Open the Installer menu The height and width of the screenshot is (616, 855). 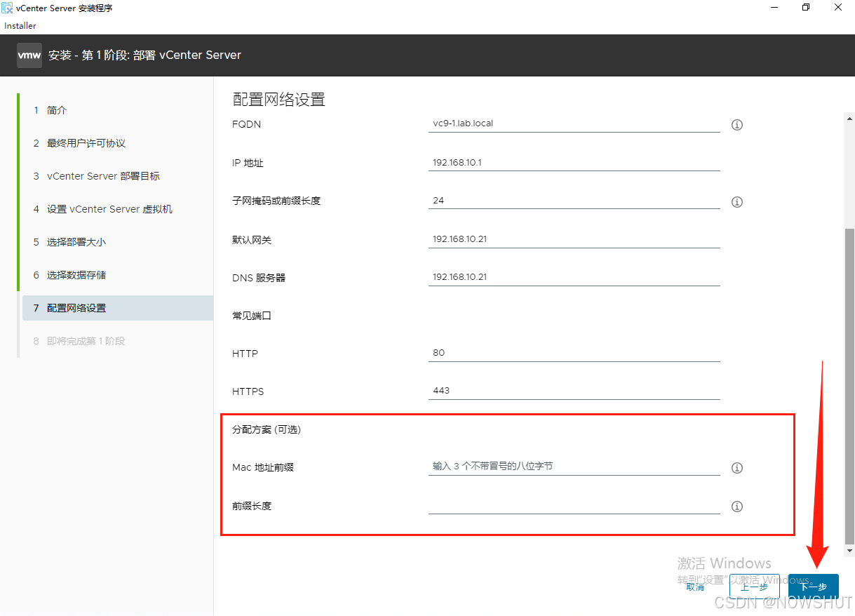point(20,26)
